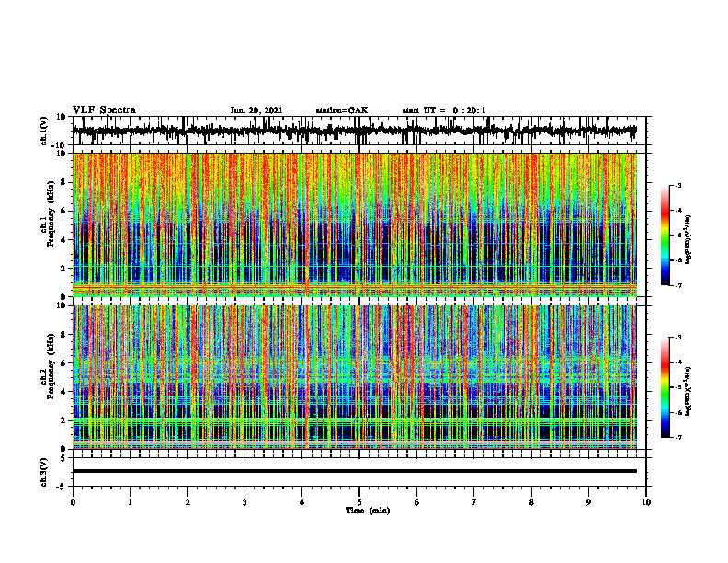This screenshot has height=563, width=728.
Task: Click the "start UT = 0:20:1" header text
Action: coord(444,110)
